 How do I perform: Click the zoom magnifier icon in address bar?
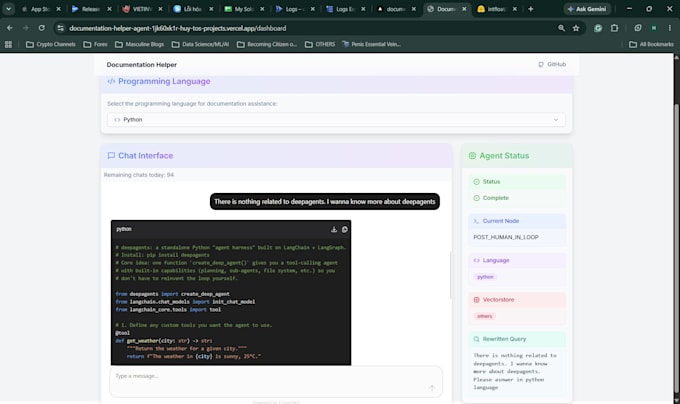562,28
